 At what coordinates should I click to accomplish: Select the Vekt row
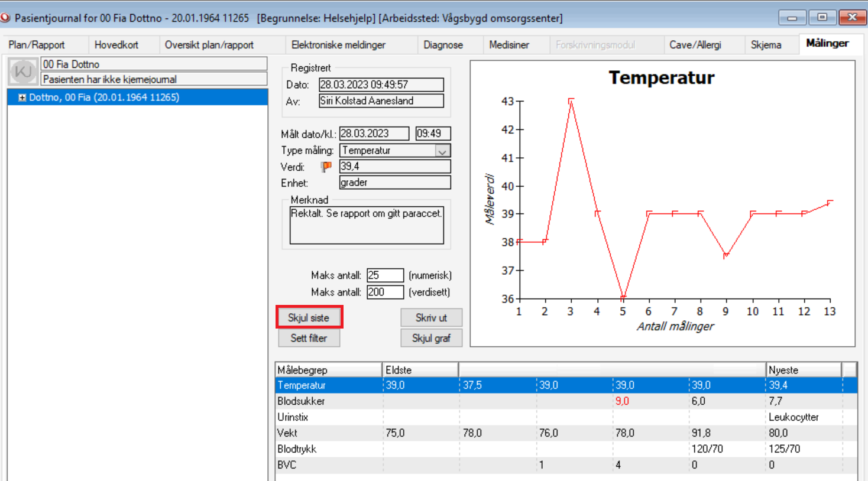[x=566, y=433]
